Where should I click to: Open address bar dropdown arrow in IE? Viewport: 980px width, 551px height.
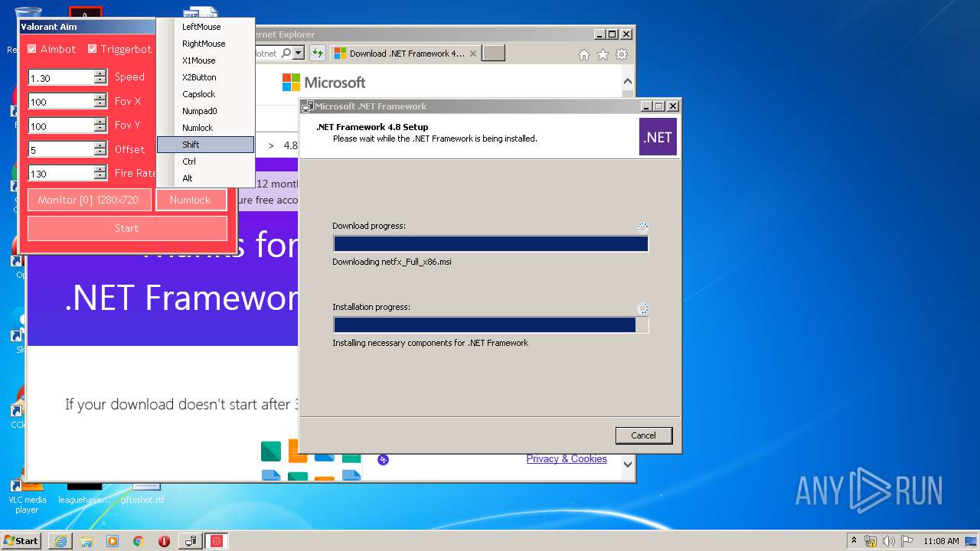click(299, 54)
